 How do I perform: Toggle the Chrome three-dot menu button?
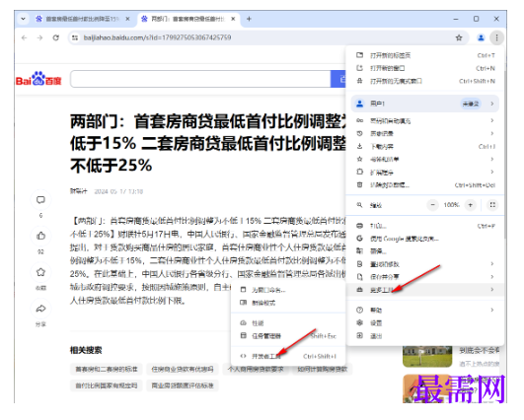[x=496, y=37]
